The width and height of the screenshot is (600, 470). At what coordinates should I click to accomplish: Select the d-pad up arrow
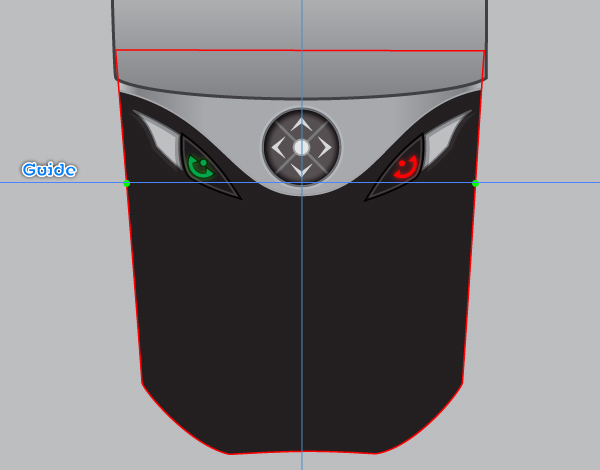(302, 124)
